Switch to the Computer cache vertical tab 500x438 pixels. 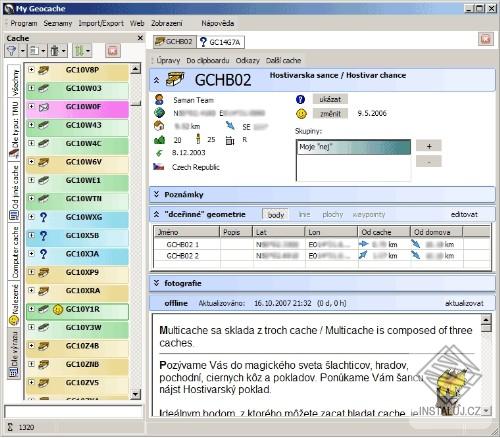coord(14,252)
